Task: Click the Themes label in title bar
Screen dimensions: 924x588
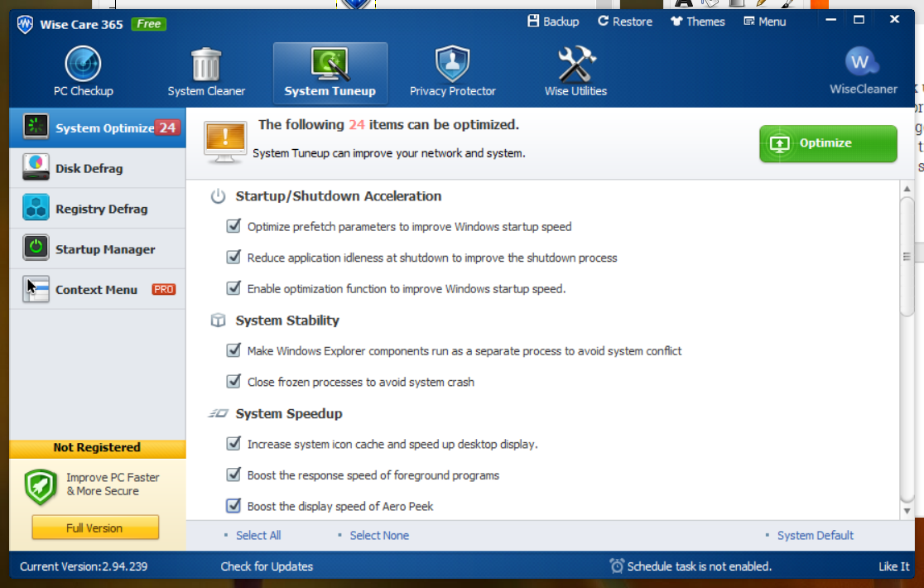Action: (705, 22)
